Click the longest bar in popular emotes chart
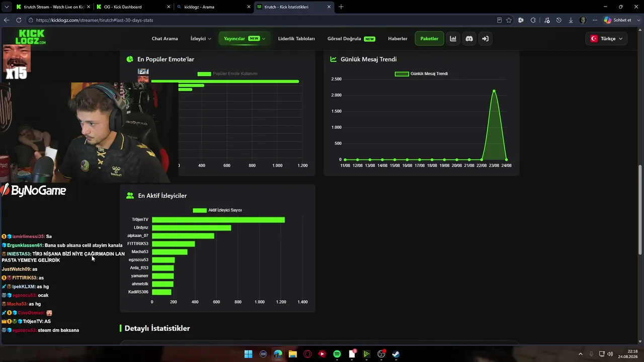Viewport: 644px width, 362px height. [225, 81]
